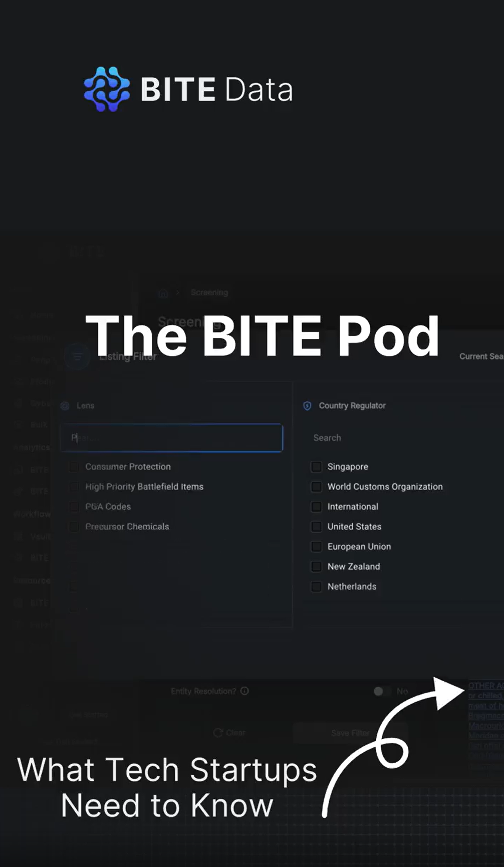Check the International checkbox
The image size is (504, 867).
316,507
